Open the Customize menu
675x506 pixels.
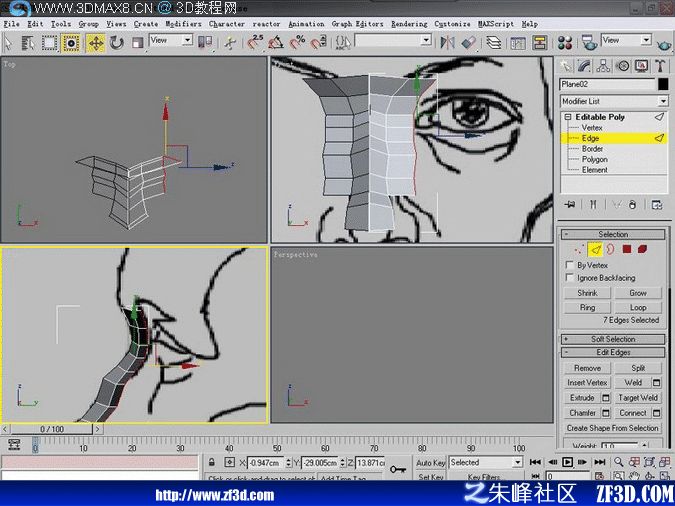click(452, 24)
